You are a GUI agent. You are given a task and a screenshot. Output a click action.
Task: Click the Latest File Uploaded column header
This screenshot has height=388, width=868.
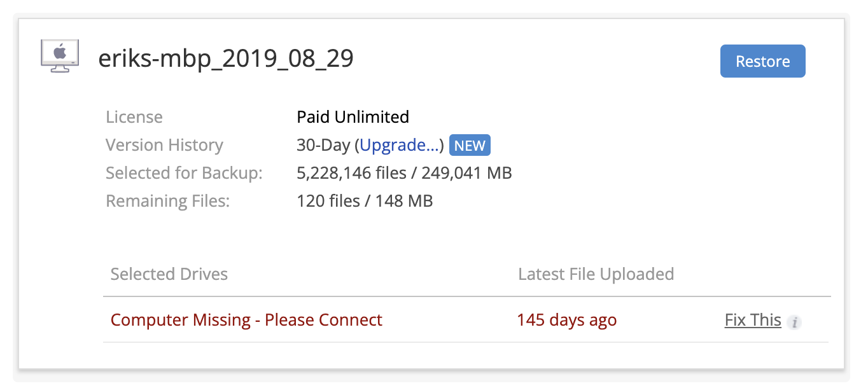tap(596, 274)
